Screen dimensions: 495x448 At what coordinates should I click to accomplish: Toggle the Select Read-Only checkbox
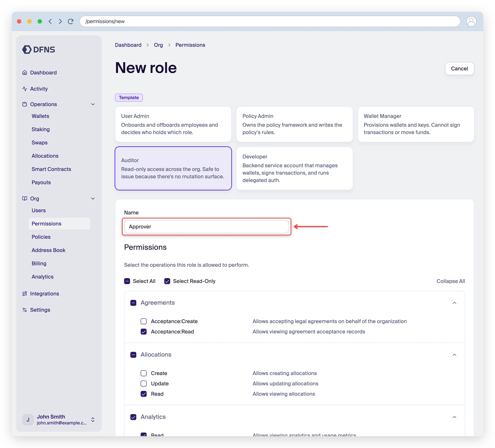(167, 281)
